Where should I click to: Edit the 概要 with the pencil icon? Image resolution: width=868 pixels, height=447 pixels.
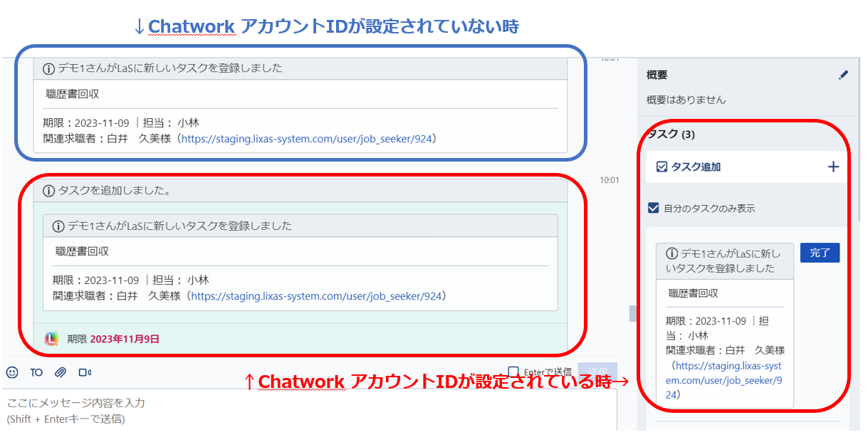pyautogui.click(x=844, y=75)
